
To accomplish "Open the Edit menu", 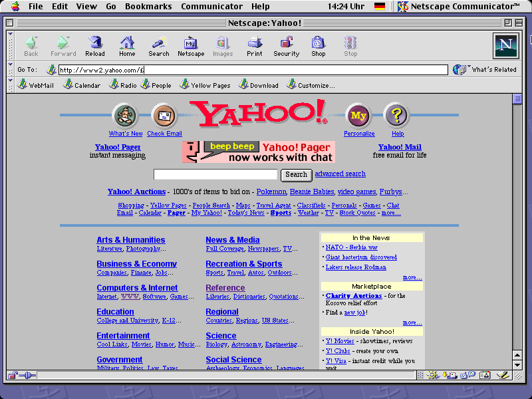I will click(x=60, y=6).
